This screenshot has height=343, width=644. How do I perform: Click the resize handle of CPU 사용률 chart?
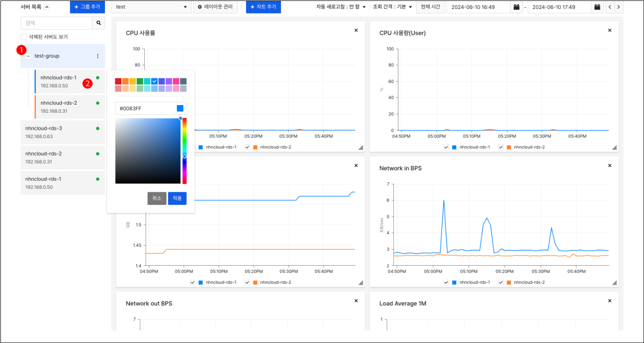(361, 148)
